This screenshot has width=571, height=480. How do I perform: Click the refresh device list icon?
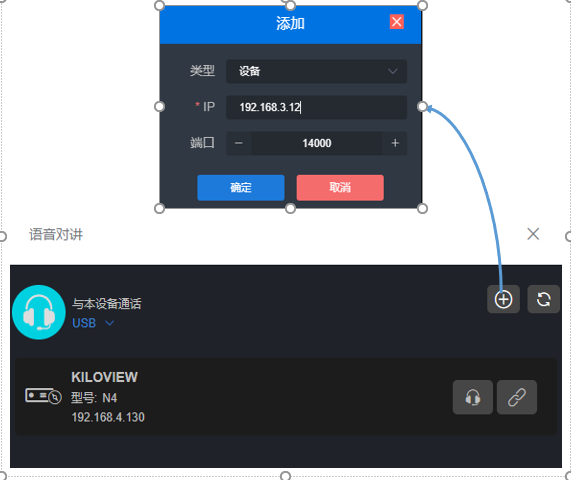tap(543, 299)
